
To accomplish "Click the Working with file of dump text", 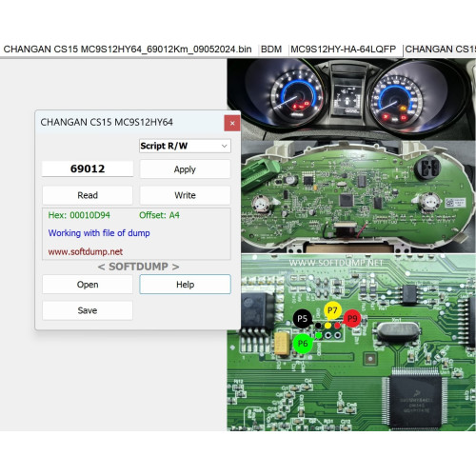I will pyautogui.click(x=99, y=233).
